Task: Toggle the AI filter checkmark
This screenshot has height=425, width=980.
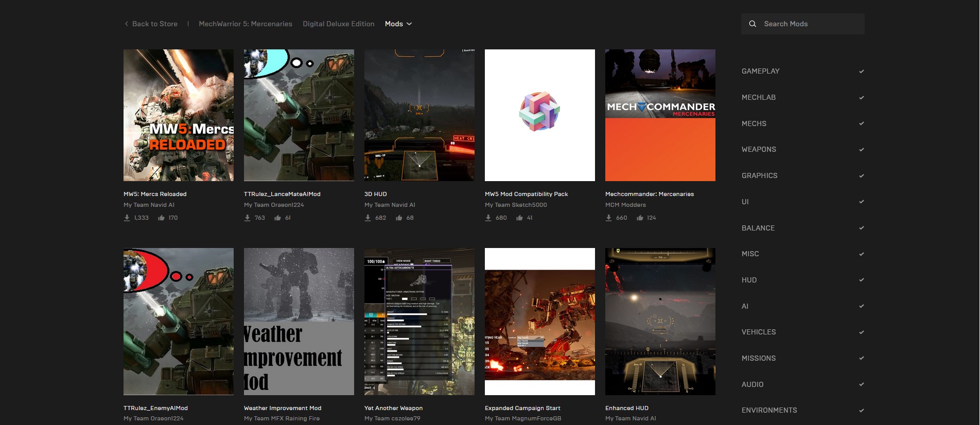Action: [862, 306]
